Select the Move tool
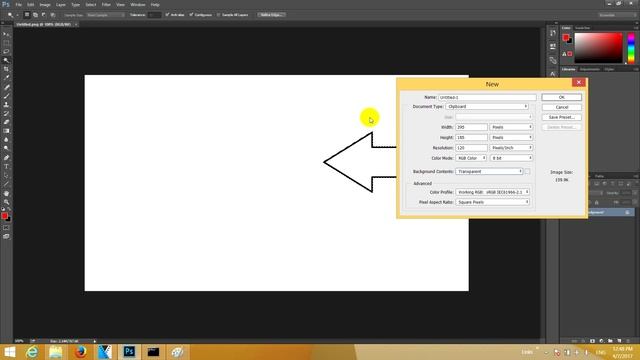This screenshot has width=640, height=360. tap(6, 34)
